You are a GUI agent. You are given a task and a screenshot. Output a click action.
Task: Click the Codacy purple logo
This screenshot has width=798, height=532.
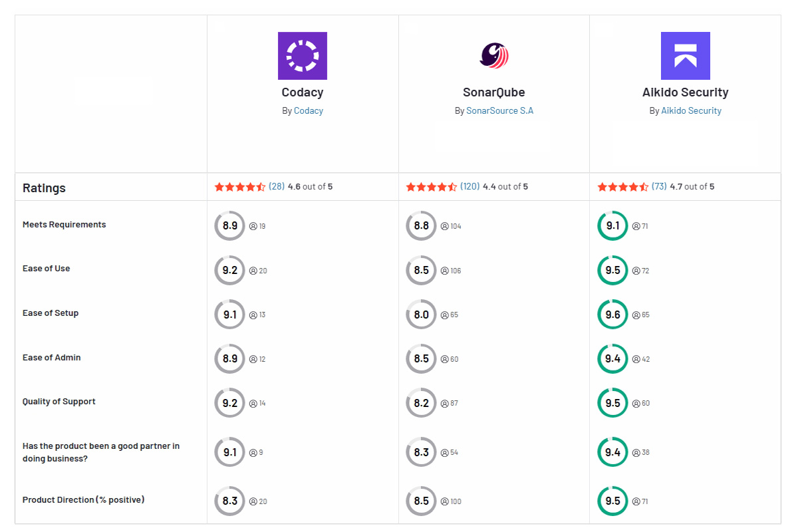coord(303,56)
